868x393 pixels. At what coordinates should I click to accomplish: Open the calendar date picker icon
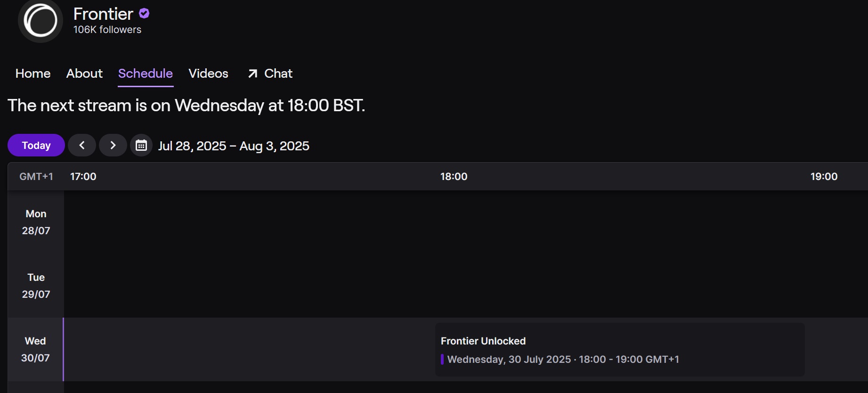click(x=141, y=145)
